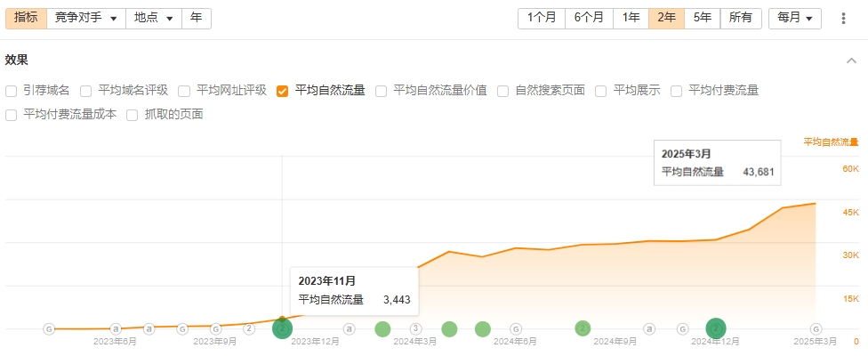Enable the 平均展示 checkbox
This screenshot has width=868, height=356.
click(601, 92)
